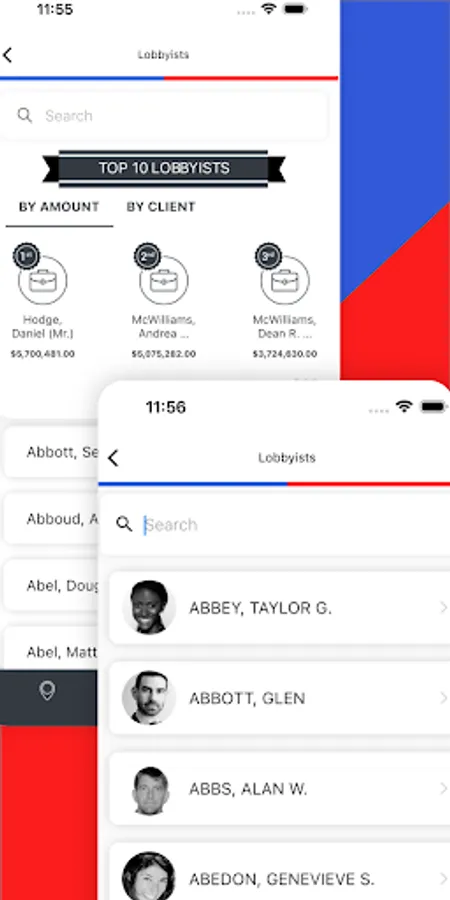Expand the ABBOTT, GLEN row chevron
This screenshot has height=900, width=450.
[443, 698]
